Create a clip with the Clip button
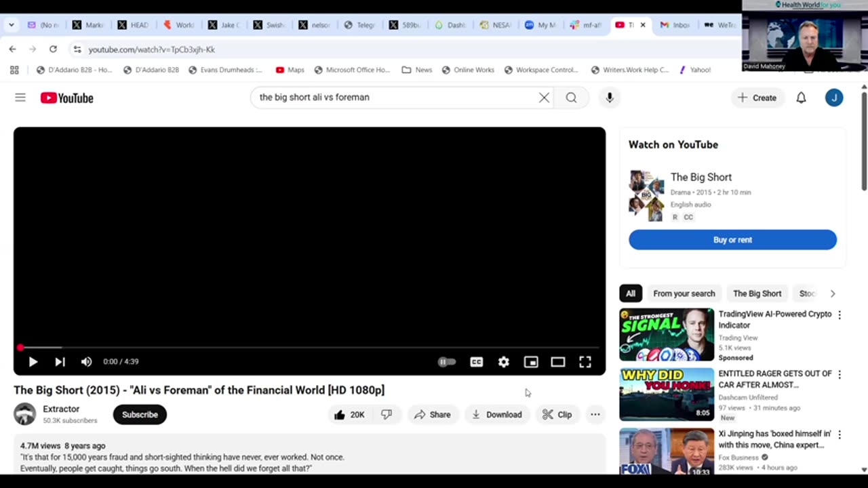The height and width of the screenshot is (488, 868). tap(557, 415)
